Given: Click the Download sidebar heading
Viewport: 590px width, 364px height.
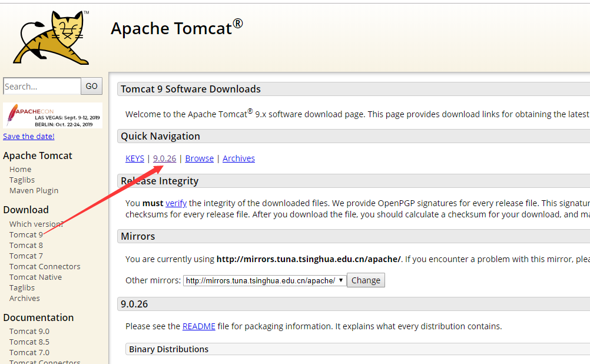Looking at the screenshot, I should tap(26, 210).
